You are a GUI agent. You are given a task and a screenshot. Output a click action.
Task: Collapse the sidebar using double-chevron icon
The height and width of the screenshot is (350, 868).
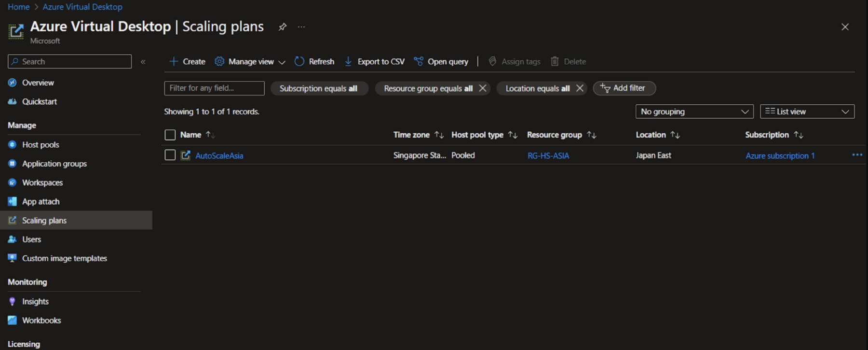(143, 62)
